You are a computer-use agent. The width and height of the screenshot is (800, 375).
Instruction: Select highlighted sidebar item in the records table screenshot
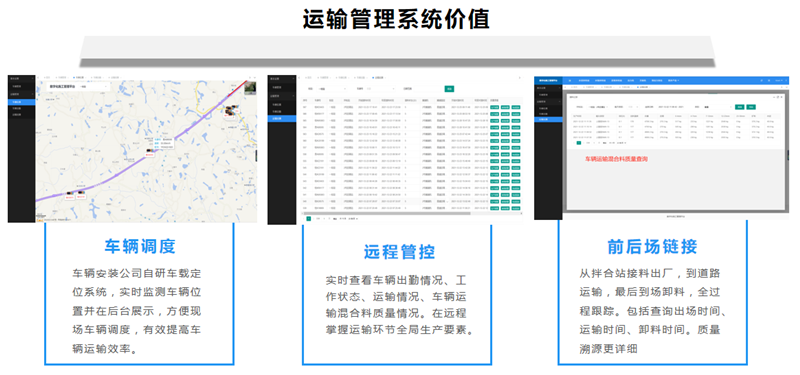click(x=282, y=118)
